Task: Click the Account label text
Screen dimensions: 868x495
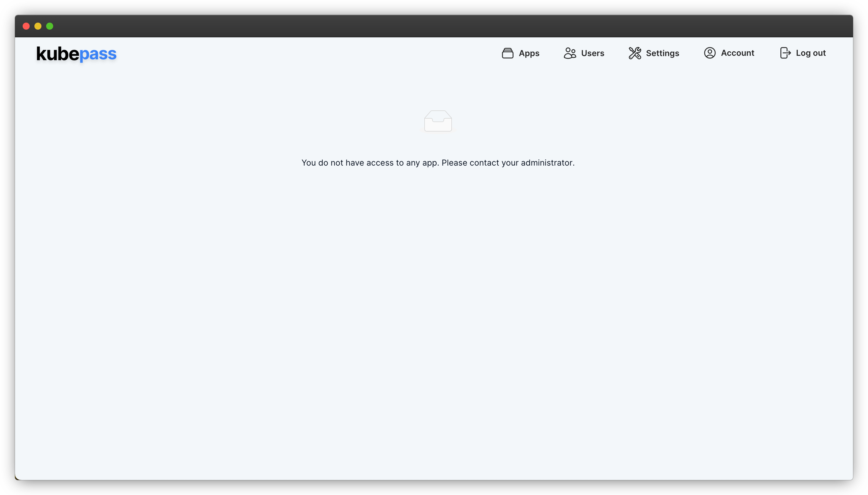Action: tap(737, 53)
